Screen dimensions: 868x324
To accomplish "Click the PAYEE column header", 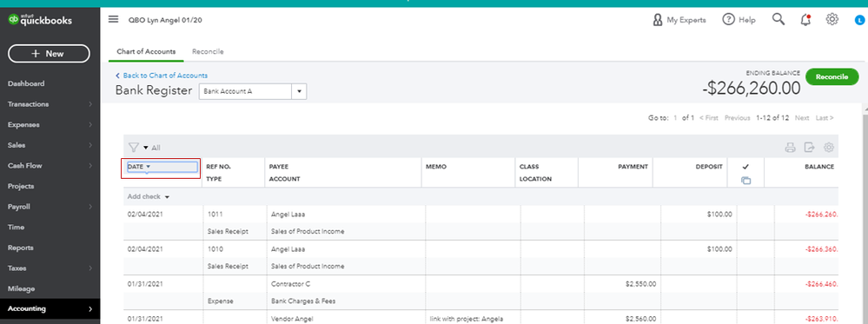I will pos(279,167).
